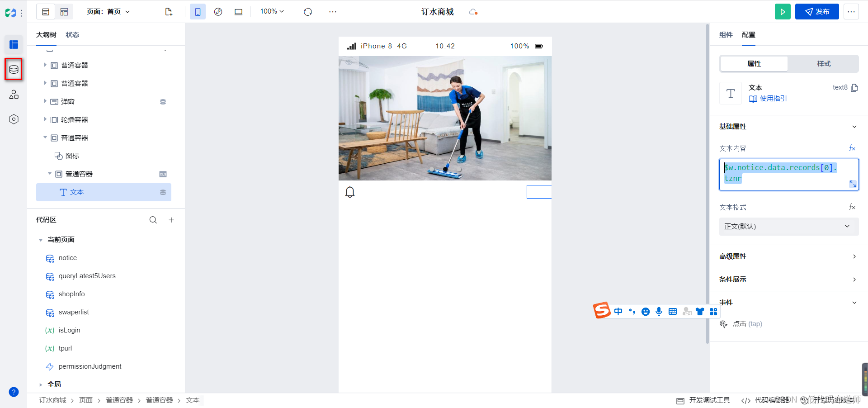Click the bell notification icon on canvas
The width and height of the screenshot is (868, 408).
350,192
